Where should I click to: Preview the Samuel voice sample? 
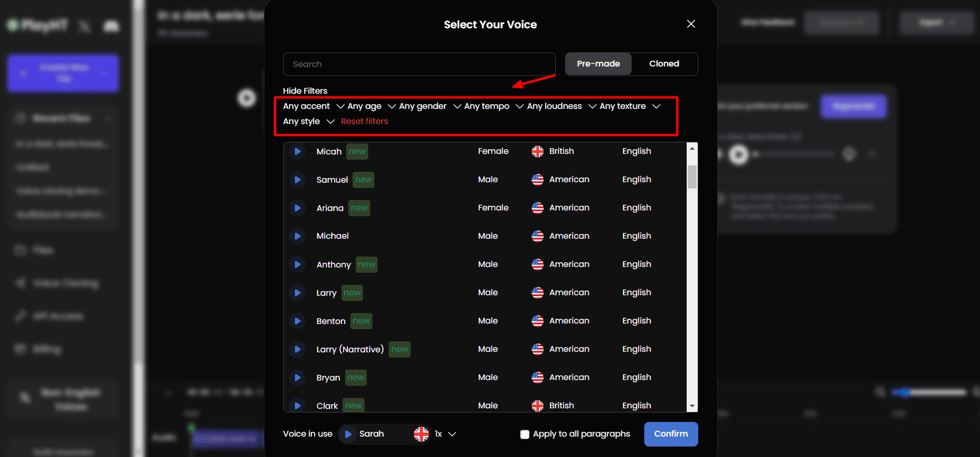point(297,180)
